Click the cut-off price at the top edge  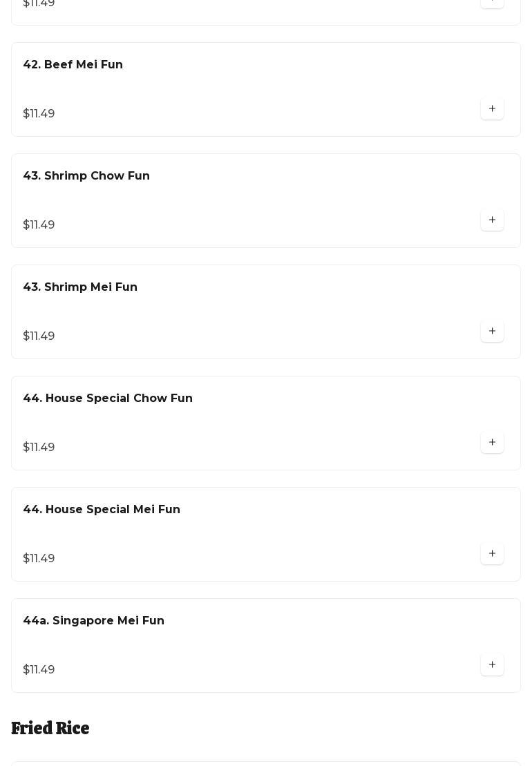39,3
